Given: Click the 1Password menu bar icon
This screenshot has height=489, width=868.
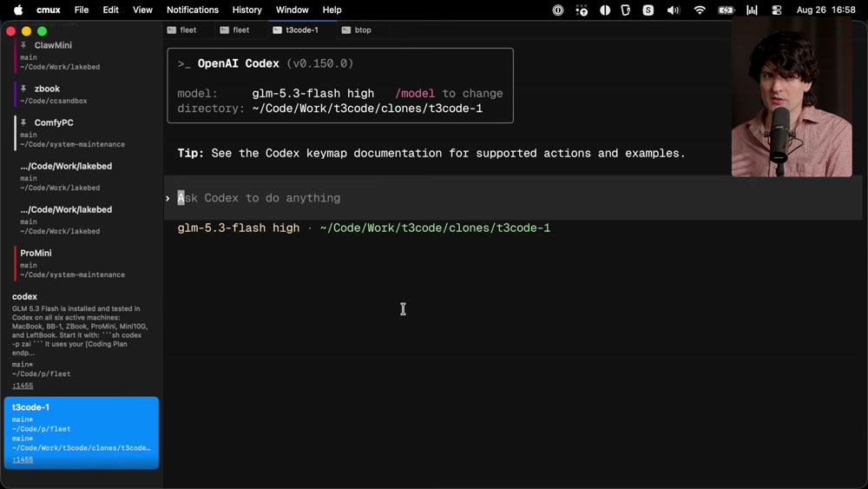Looking at the screenshot, I should pos(558,10).
